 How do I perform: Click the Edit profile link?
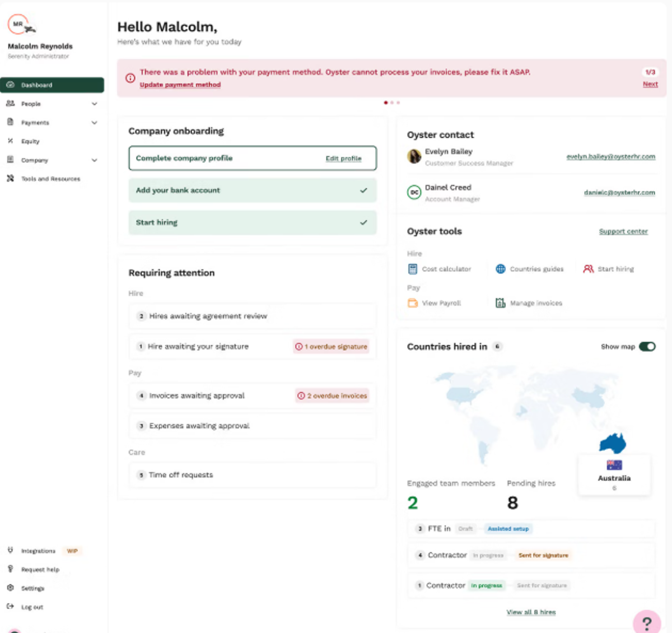pyautogui.click(x=343, y=159)
